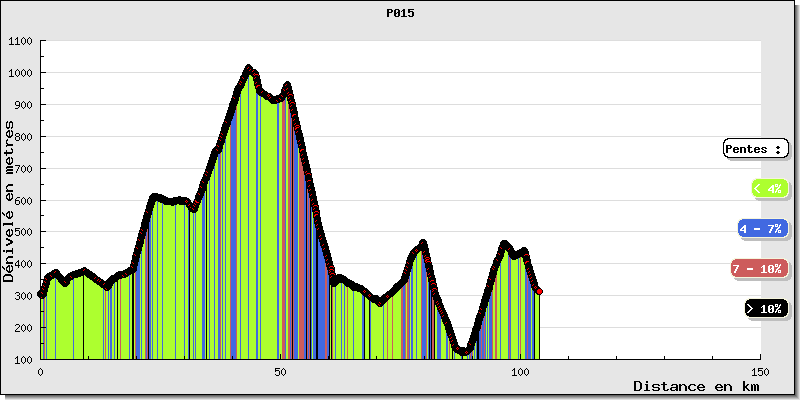Click the blue '4 - 7%' legend swatch

[762, 229]
